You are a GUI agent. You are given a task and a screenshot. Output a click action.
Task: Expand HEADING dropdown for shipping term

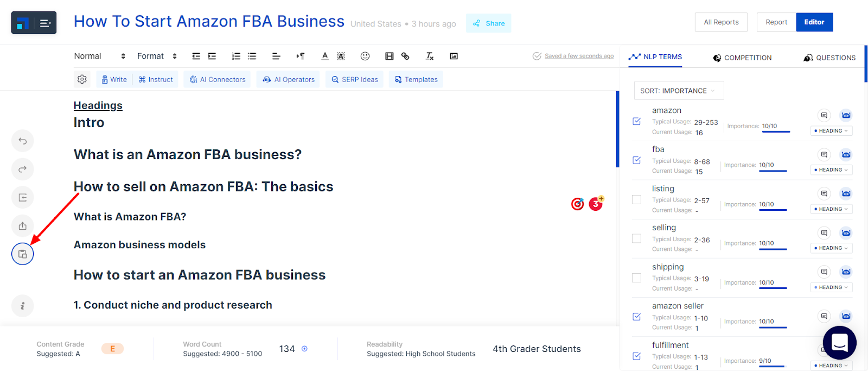coord(831,287)
